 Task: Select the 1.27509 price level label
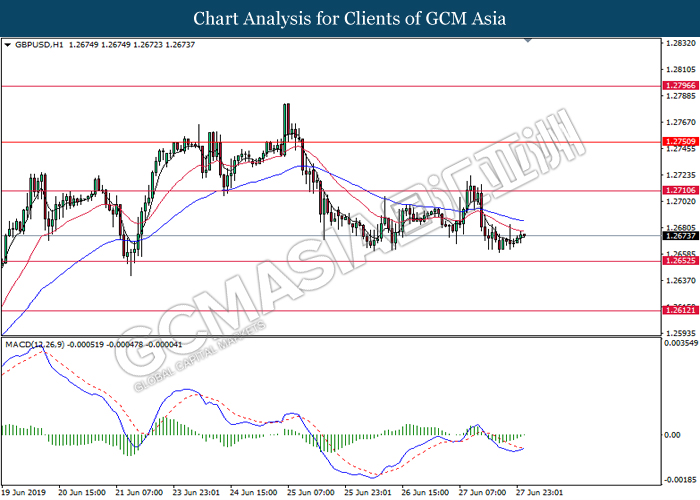pyautogui.click(x=681, y=142)
